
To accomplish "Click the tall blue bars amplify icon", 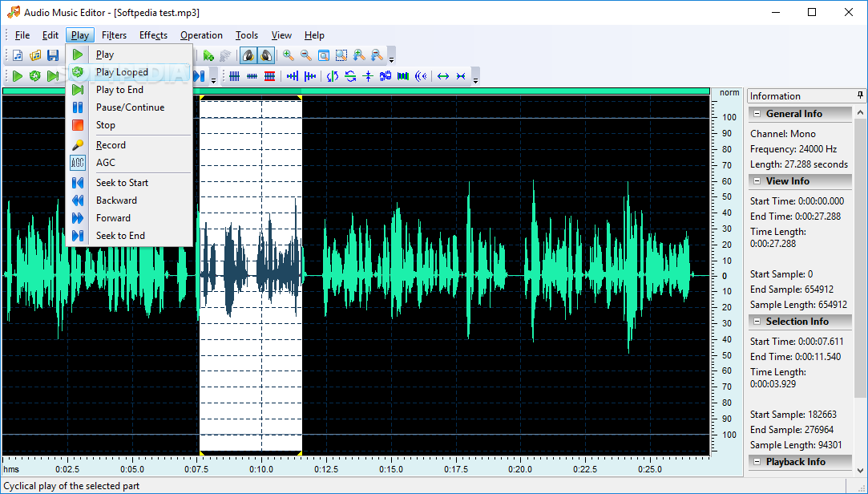I will tap(234, 76).
